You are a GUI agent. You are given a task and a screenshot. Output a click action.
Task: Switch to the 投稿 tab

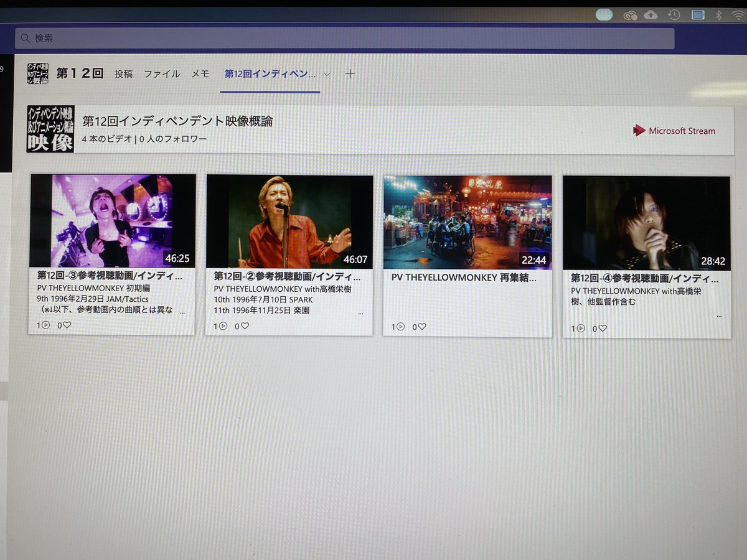pyautogui.click(x=124, y=73)
